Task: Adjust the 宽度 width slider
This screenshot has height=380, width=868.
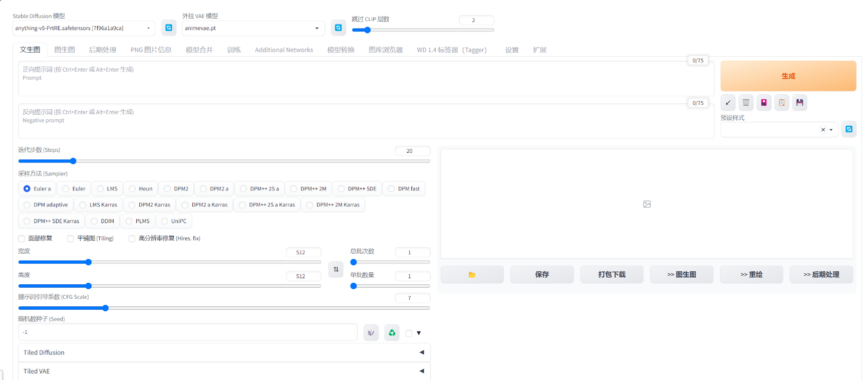Action: [x=170, y=262]
